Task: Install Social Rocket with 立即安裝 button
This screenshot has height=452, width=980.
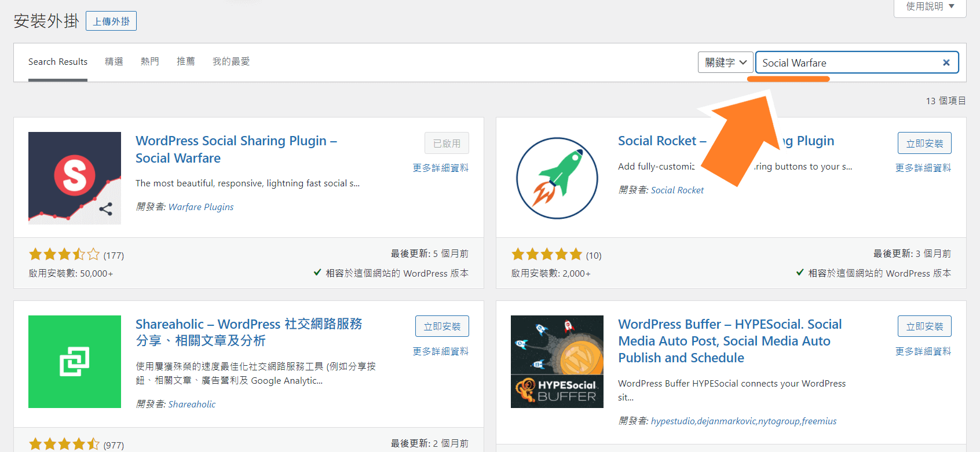Action: [924, 143]
